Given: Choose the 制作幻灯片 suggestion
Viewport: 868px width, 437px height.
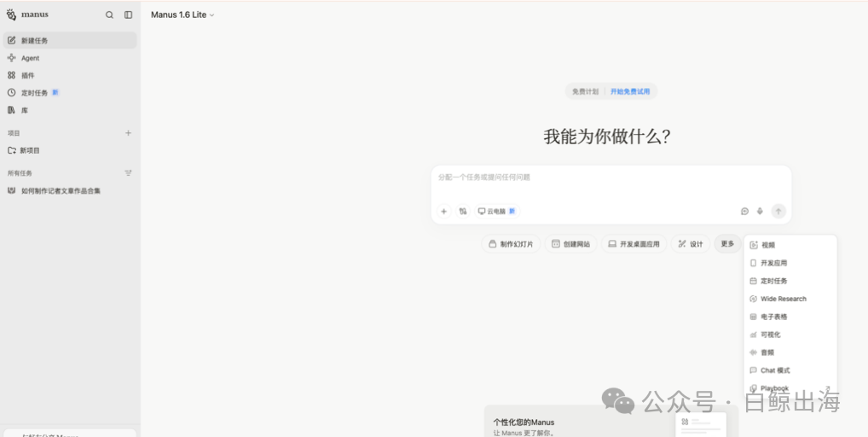Looking at the screenshot, I should point(511,244).
